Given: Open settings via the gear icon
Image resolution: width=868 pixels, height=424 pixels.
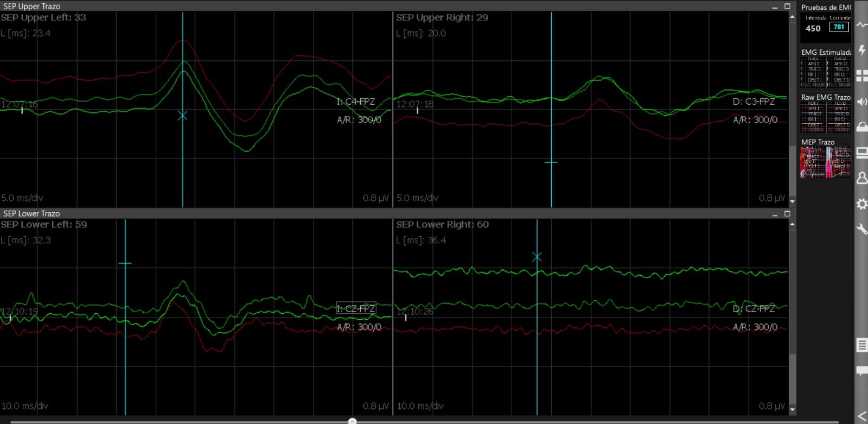Looking at the screenshot, I should click(861, 204).
